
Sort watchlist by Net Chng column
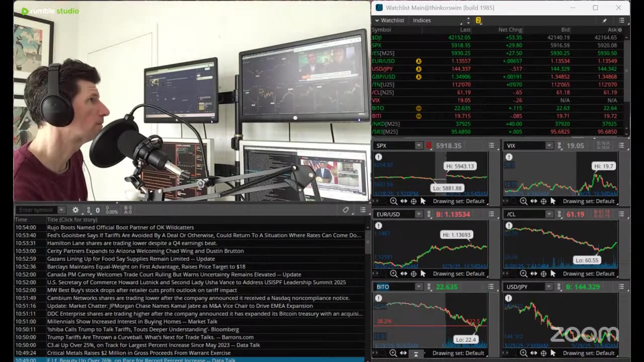click(x=510, y=30)
